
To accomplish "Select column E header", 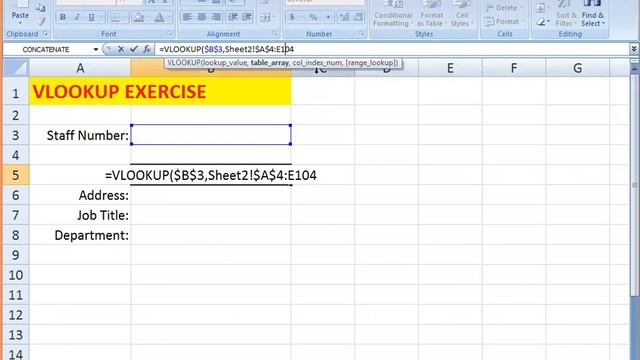I will click(x=450, y=68).
